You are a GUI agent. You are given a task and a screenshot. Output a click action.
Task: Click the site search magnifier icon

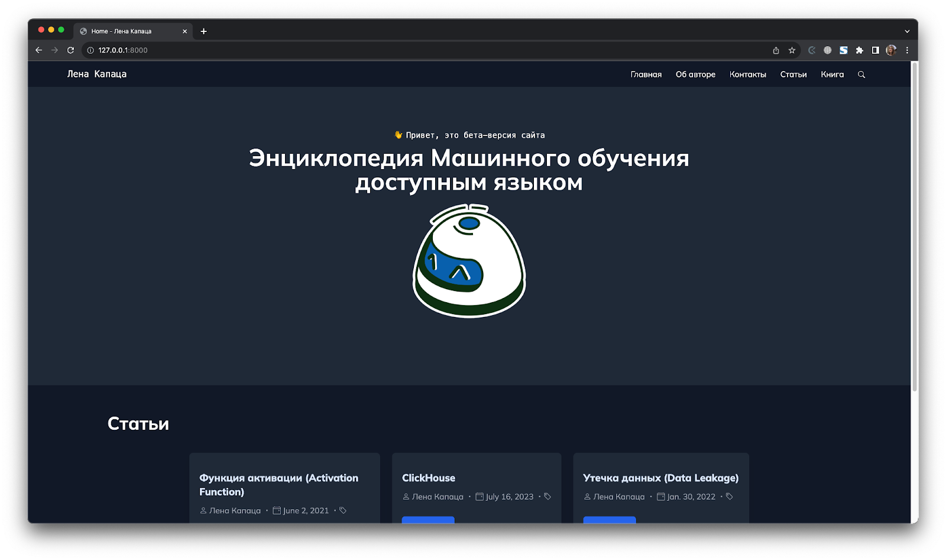click(x=861, y=75)
